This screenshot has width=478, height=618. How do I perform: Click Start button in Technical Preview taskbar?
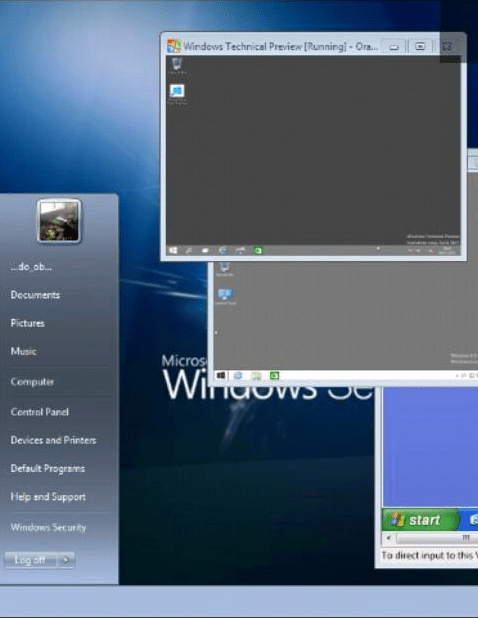(173, 250)
